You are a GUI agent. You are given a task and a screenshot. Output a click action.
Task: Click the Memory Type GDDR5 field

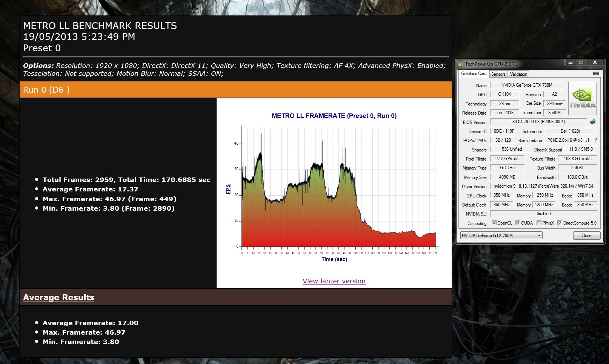pyautogui.click(x=507, y=168)
